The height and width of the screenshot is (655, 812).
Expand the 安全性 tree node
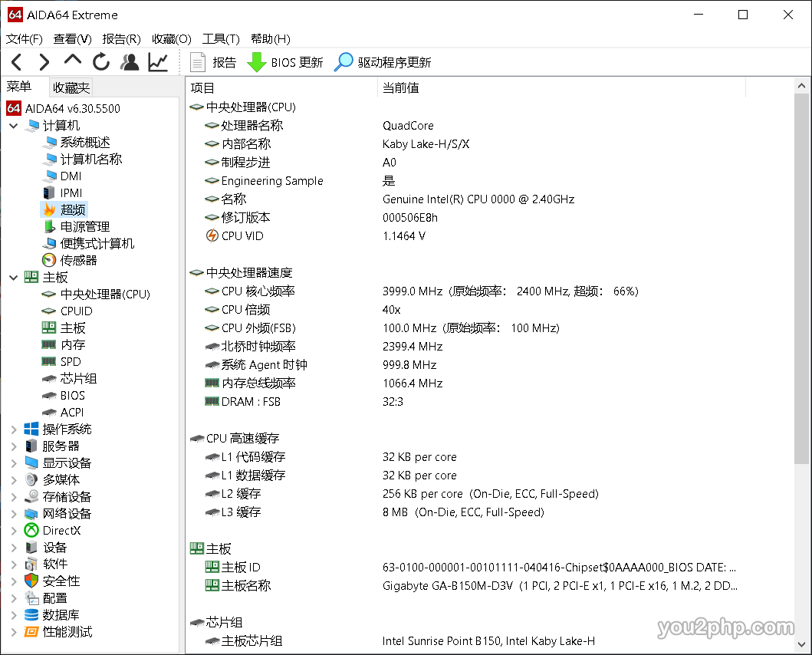(14, 581)
